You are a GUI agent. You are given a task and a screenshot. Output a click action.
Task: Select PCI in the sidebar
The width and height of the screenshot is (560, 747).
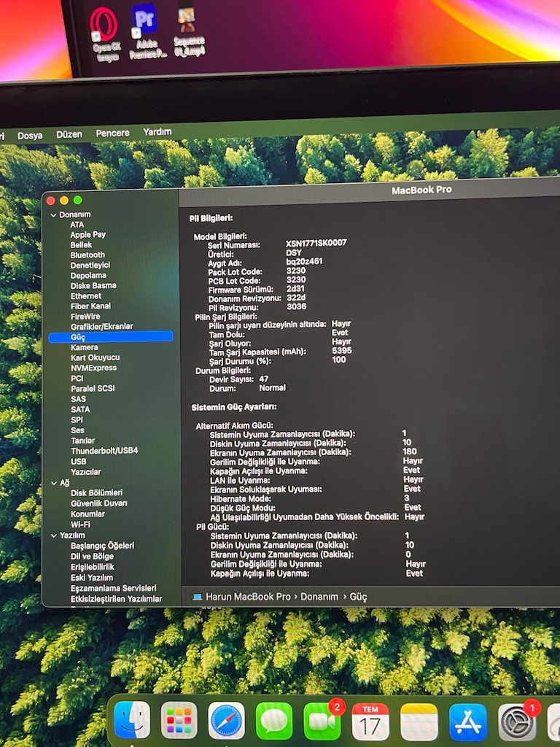coord(77,379)
